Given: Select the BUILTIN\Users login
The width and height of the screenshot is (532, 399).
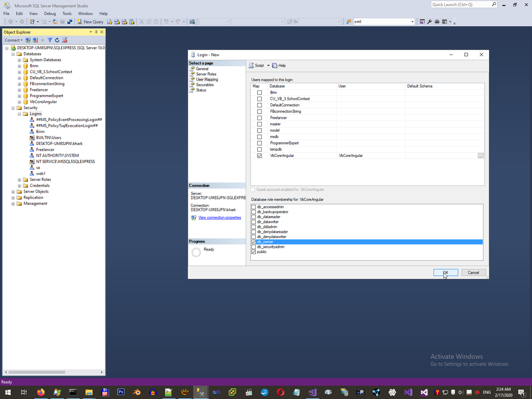Looking at the screenshot, I should pyautogui.click(x=48, y=137).
